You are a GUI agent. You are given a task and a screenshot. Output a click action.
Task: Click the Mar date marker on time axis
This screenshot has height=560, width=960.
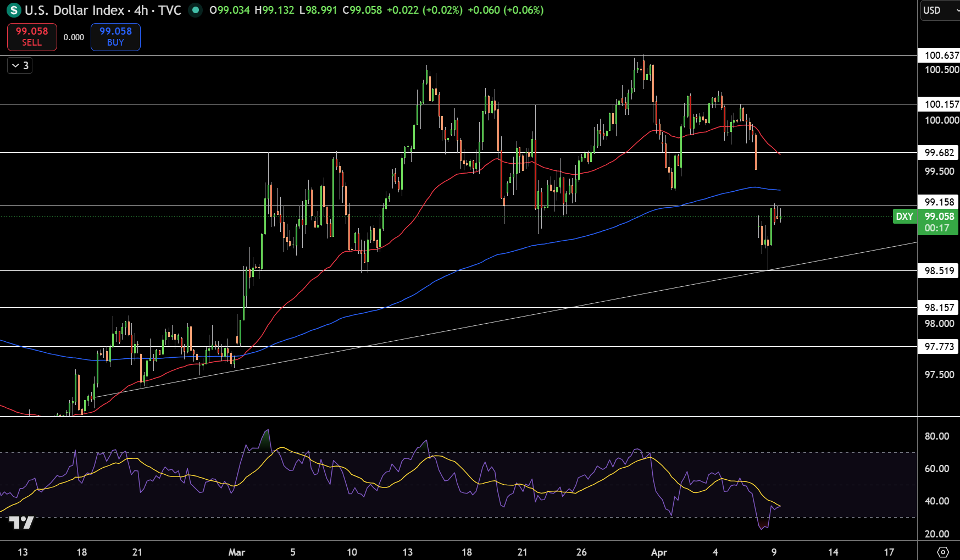click(x=236, y=552)
